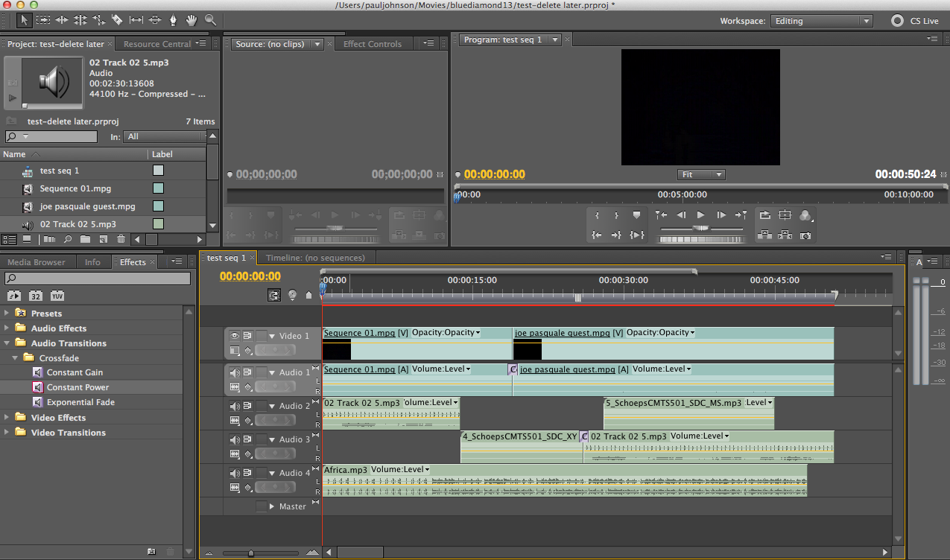Play the Program monitor sequence
The image size is (950, 560).
click(701, 215)
